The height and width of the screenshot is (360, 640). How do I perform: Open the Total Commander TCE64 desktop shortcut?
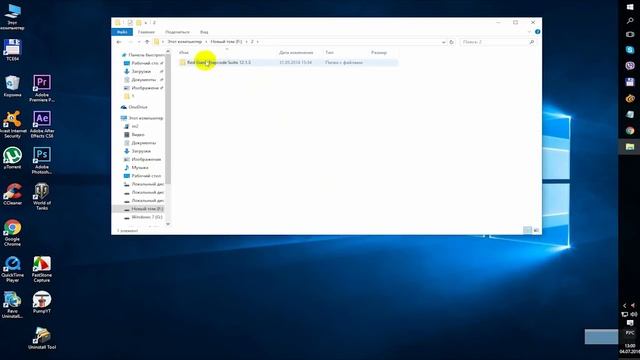tap(12, 50)
